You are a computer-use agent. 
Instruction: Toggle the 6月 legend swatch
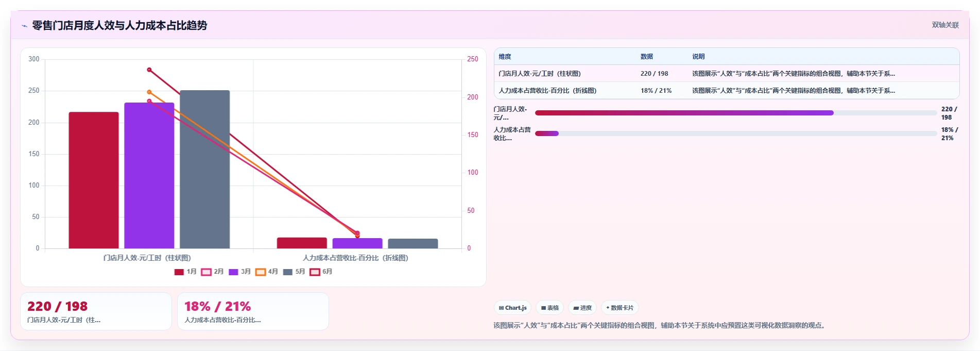tap(315, 272)
